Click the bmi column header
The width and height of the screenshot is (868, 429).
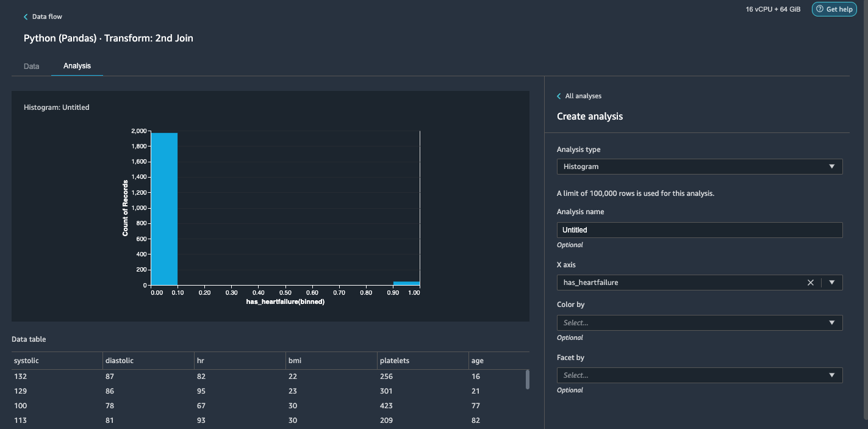pyautogui.click(x=295, y=361)
